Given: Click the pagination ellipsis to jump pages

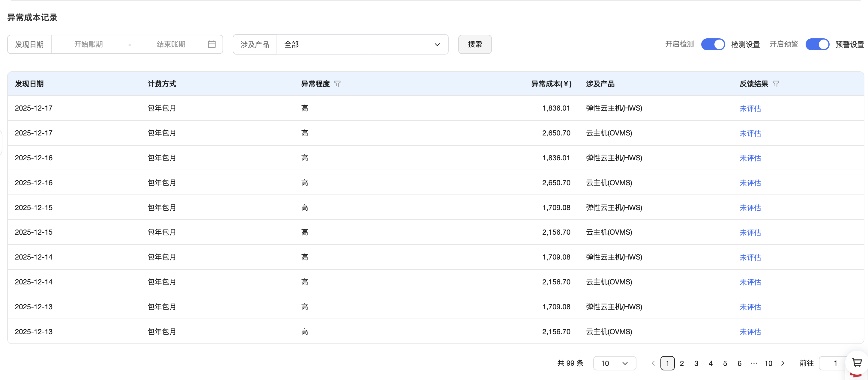Looking at the screenshot, I should pyautogui.click(x=754, y=363).
